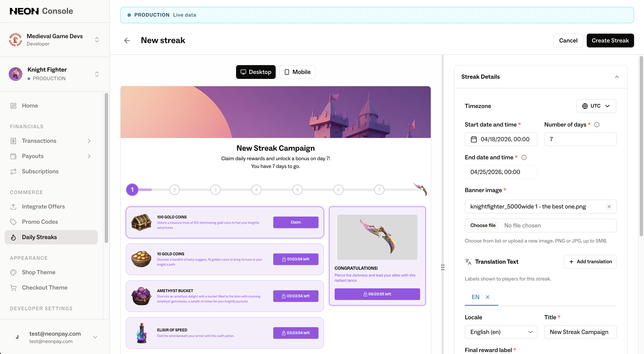Open the UTC timezone dropdown
This screenshot has height=354, width=644.
pyautogui.click(x=596, y=106)
